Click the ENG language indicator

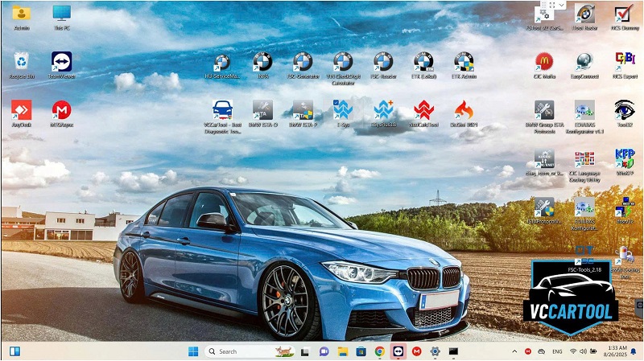(557, 351)
